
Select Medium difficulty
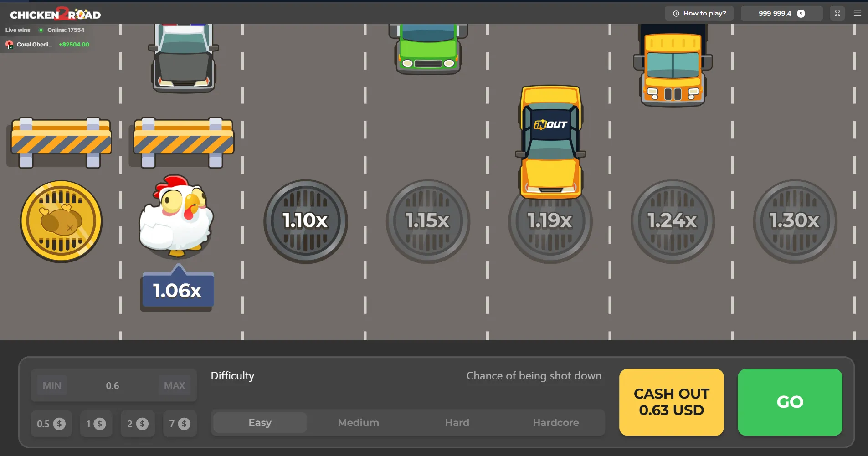click(x=358, y=423)
